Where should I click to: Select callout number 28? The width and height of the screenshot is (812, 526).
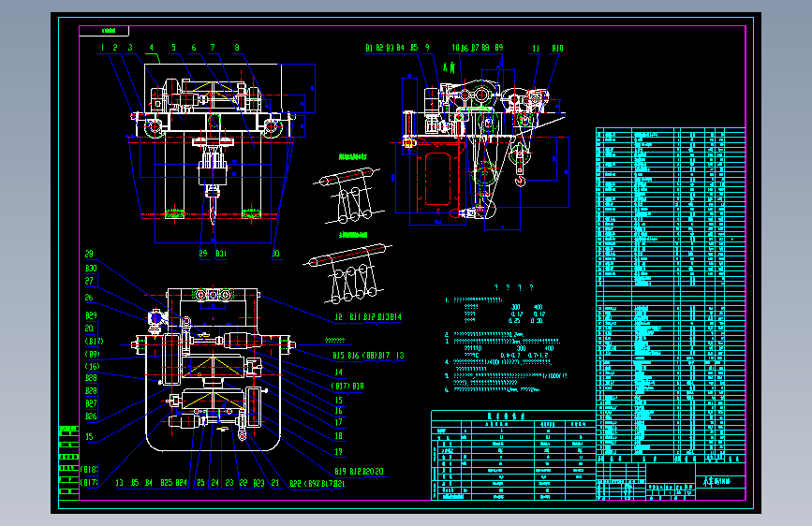point(89,254)
